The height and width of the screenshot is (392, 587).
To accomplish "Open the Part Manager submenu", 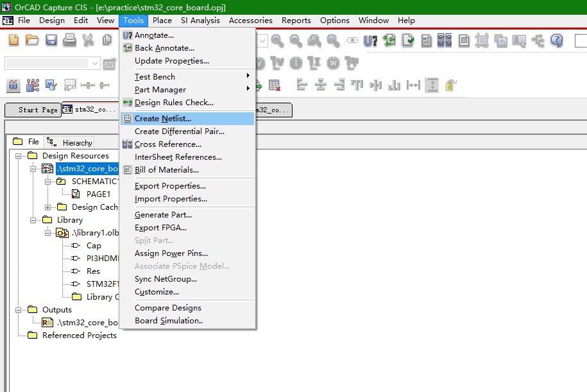I will 187,89.
